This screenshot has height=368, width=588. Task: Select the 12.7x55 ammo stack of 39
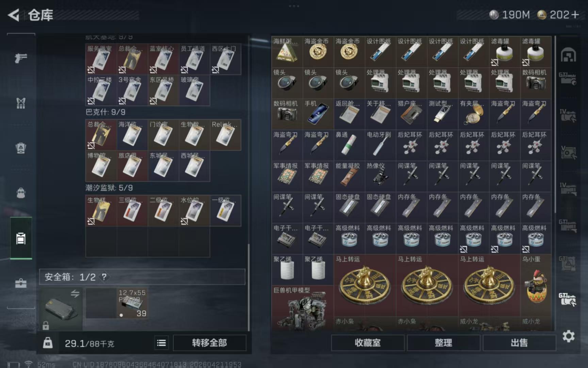132,303
